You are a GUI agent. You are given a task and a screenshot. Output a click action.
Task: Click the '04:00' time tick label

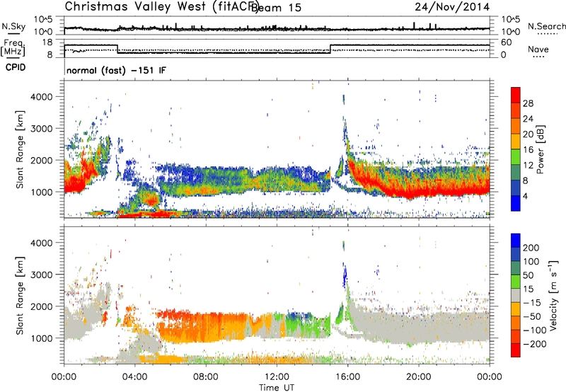click(135, 377)
